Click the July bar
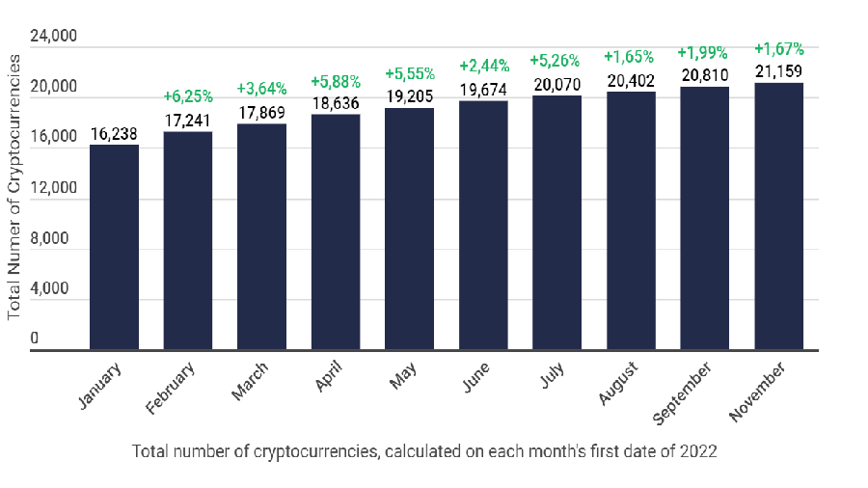 click(556, 223)
